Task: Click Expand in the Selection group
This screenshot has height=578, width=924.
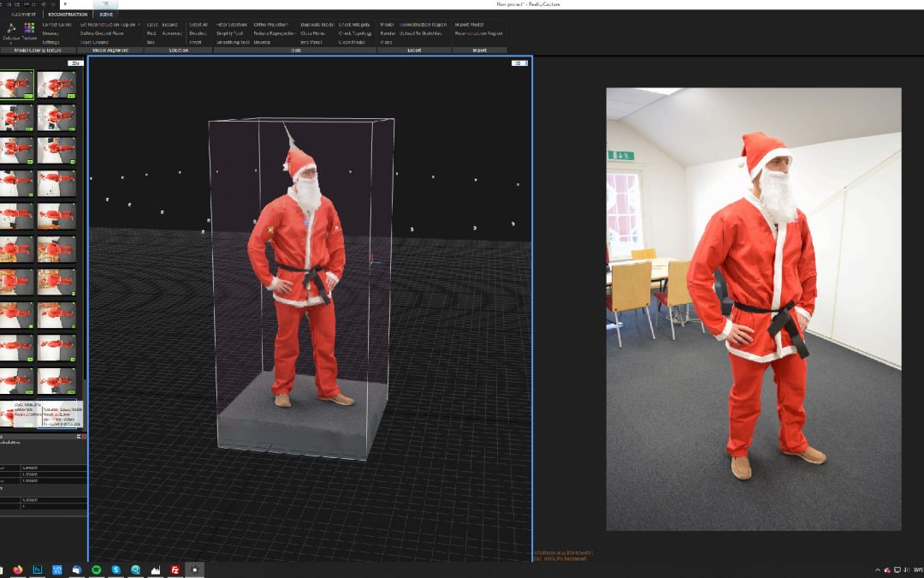Action: pos(169,25)
